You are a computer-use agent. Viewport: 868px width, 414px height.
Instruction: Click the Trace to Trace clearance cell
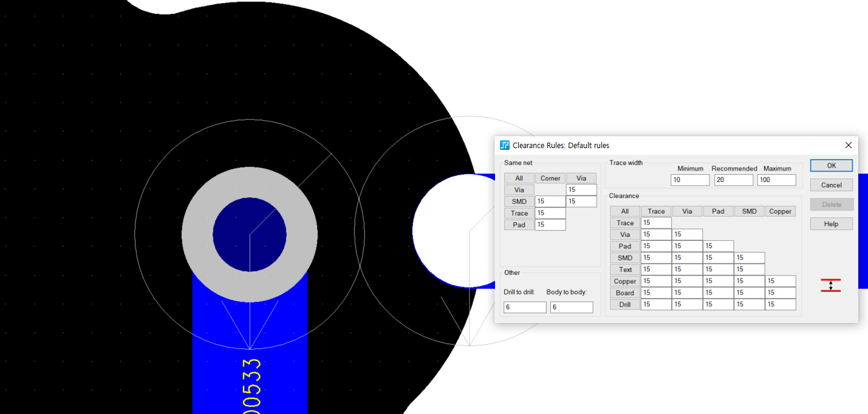pos(656,223)
